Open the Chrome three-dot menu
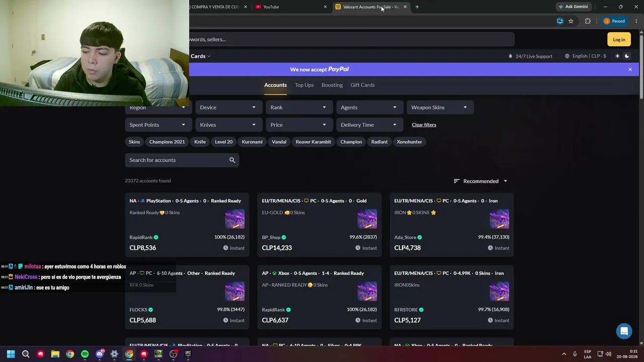 coord(636,21)
